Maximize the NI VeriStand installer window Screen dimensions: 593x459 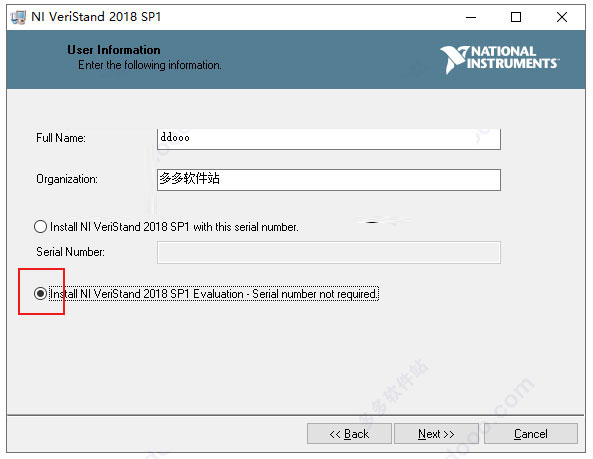pos(516,17)
